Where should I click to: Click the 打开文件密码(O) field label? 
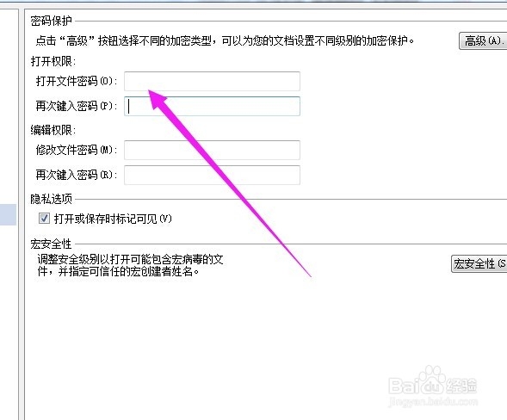(x=77, y=81)
